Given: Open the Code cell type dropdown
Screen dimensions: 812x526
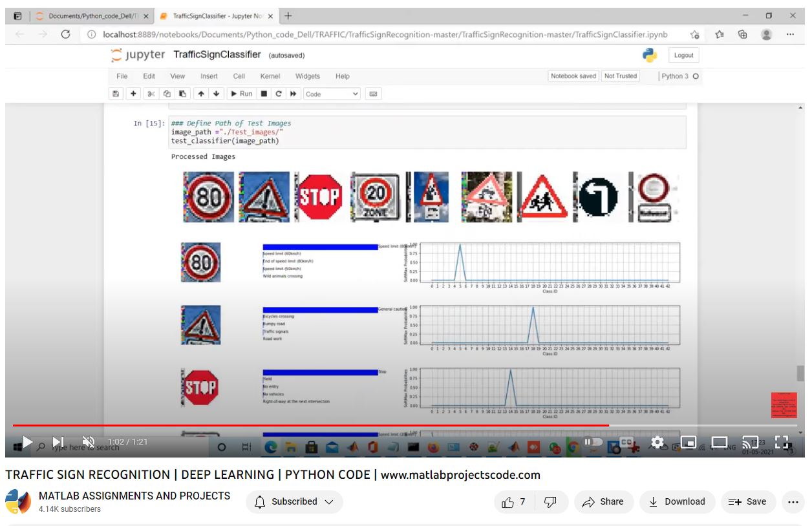Looking at the screenshot, I should 332,94.
